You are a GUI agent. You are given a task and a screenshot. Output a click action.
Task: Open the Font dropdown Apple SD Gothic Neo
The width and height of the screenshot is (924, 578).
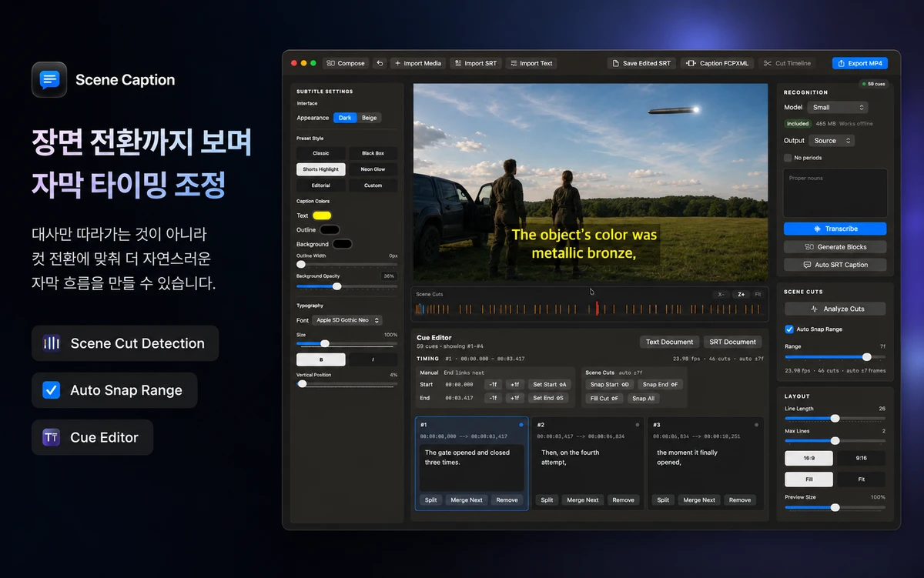(347, 320)
